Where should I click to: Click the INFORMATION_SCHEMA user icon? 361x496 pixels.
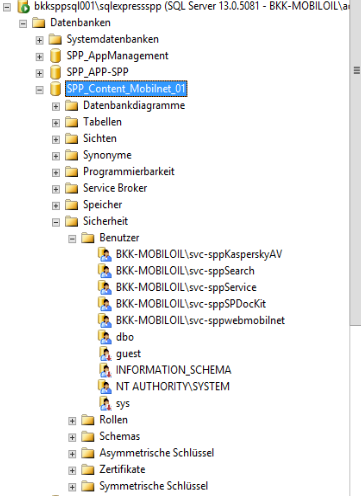tap(105, 370)
